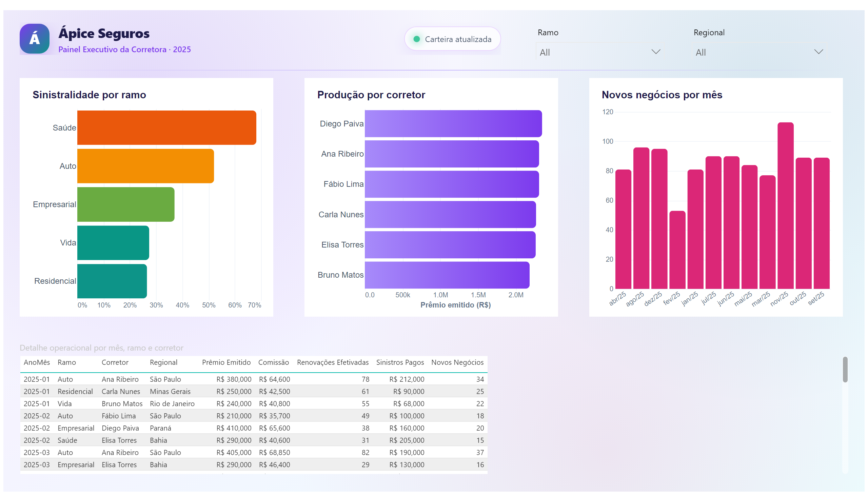Select the Carla Nunes Residencial table row
Screen dimensions: 868x495
pyautogui.click(x=253, y=391)
